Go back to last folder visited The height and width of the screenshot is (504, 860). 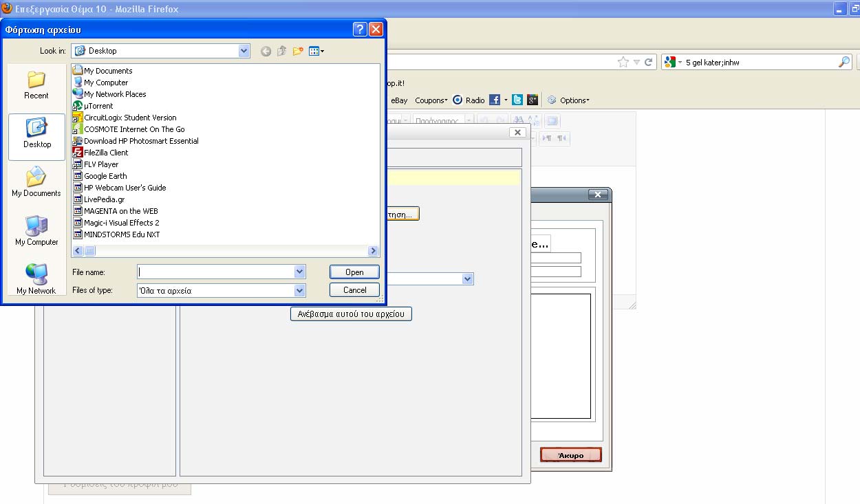click(x=266, y=51)
